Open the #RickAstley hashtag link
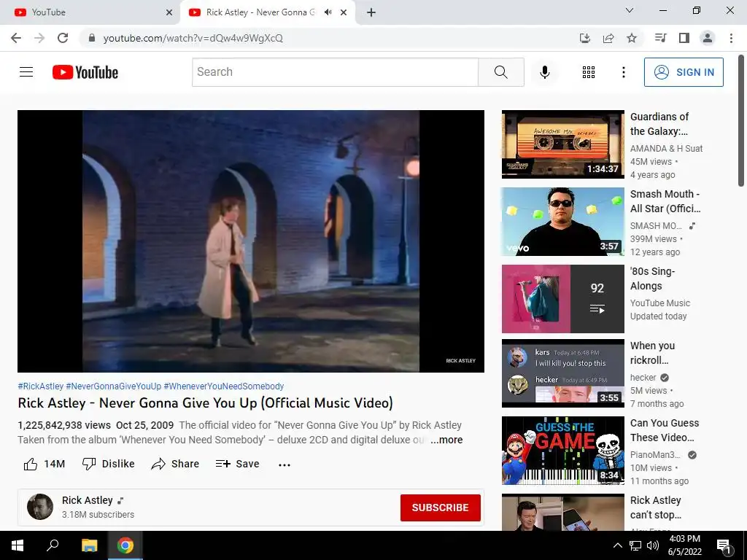Viewport: 747px width, 560px height. pyautogui.click(x=41, y=386)
